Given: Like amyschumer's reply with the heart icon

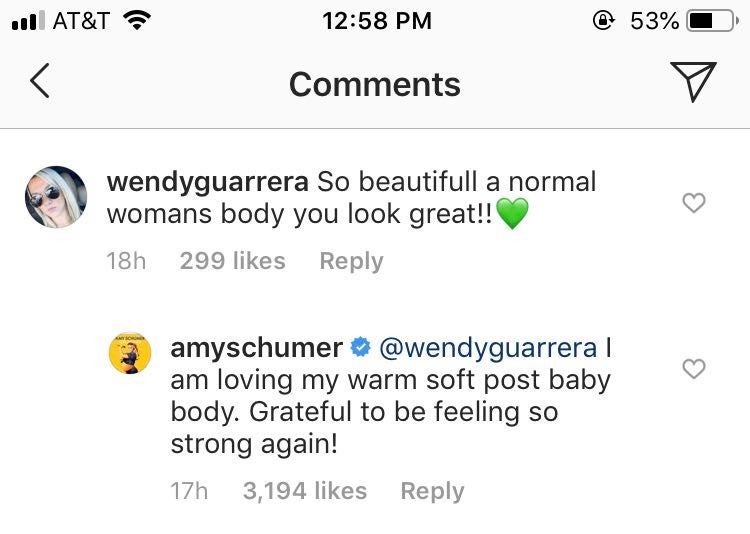Looking at the screenshot, I should pos(693,369).
